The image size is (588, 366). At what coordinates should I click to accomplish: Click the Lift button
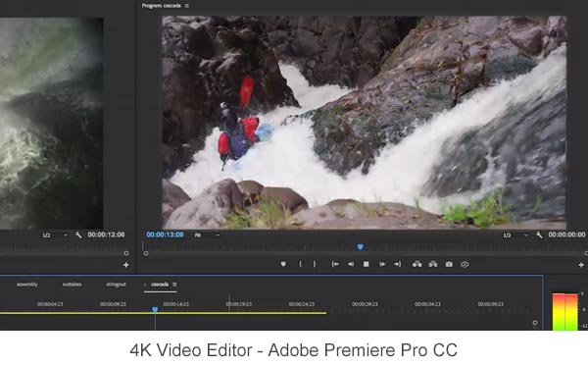pos(417,264)
